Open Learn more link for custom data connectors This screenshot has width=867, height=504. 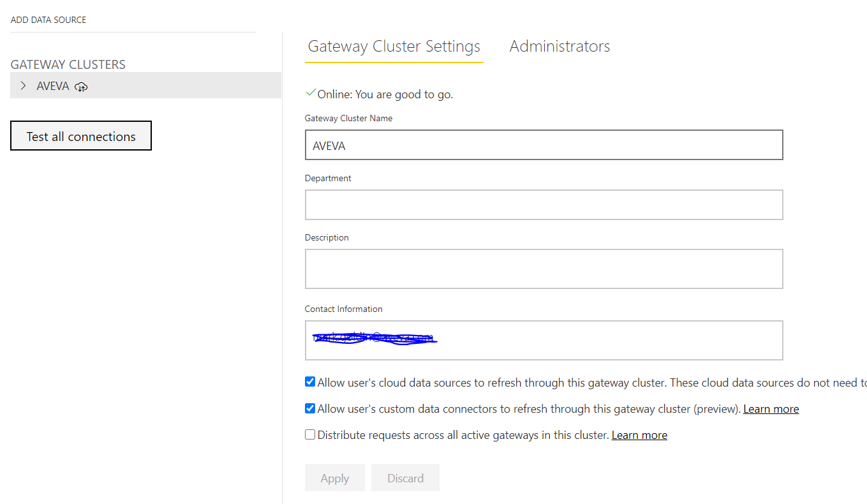click(x=771, y=409)
